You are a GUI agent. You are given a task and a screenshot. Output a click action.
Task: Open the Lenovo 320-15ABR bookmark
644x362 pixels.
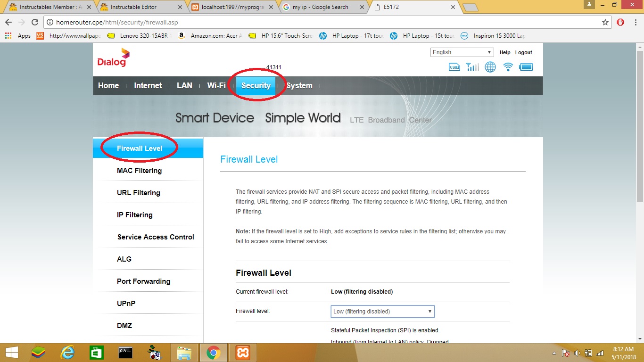[x=140, y=36]
